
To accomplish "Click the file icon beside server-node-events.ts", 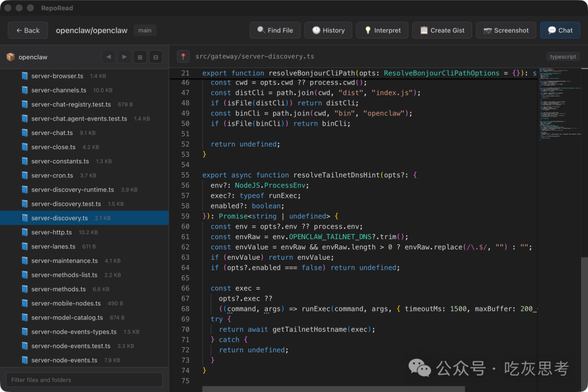I will (24, 360).
